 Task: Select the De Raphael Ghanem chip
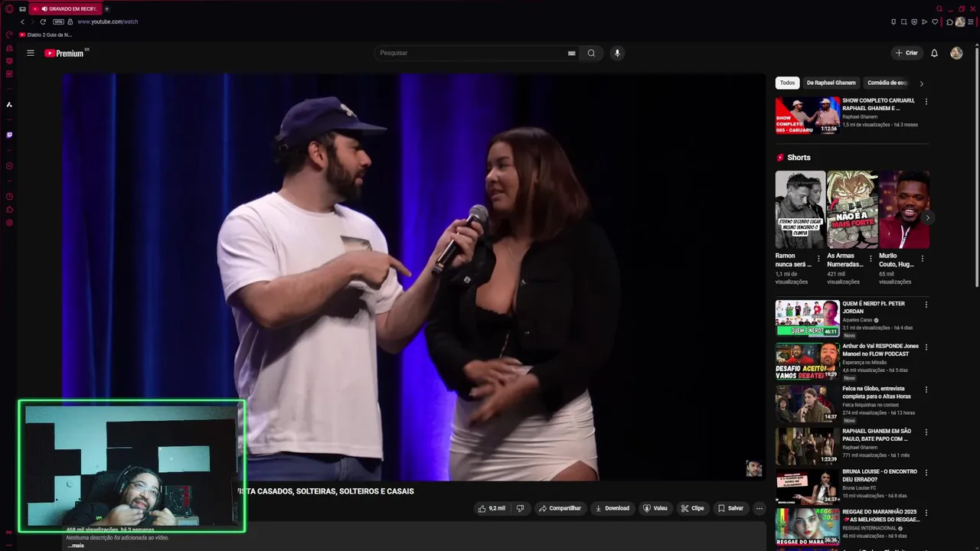tap(831, 83)
